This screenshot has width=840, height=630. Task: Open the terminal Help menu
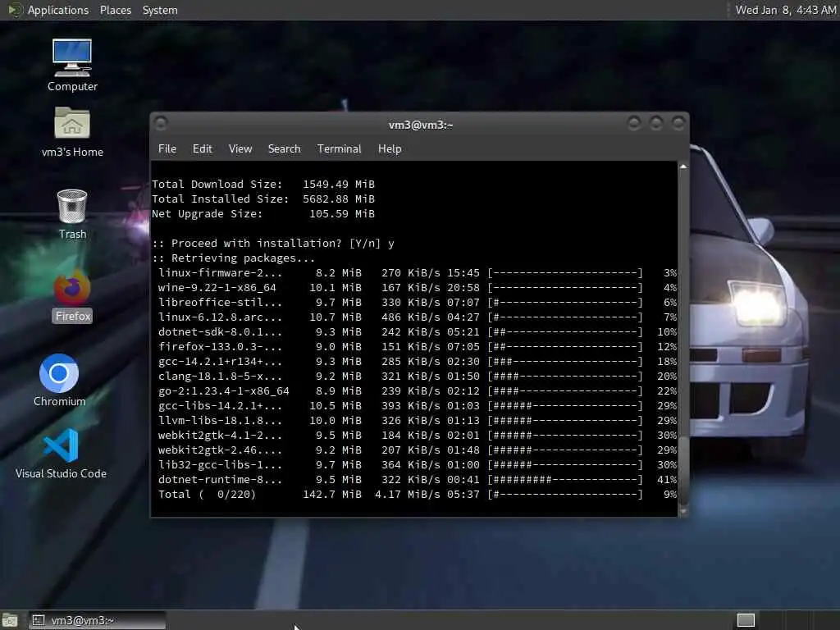coord(390,149)
